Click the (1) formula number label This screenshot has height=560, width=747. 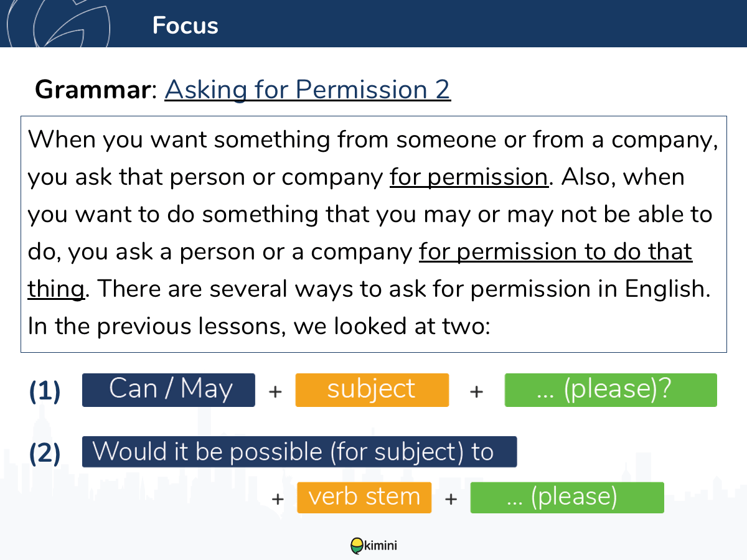point(45,391)
